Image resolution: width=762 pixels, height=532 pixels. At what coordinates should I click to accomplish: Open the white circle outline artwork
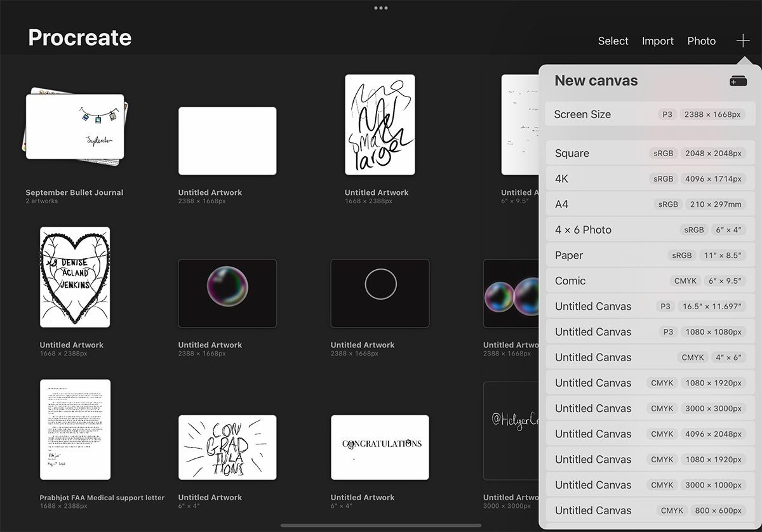380,293
